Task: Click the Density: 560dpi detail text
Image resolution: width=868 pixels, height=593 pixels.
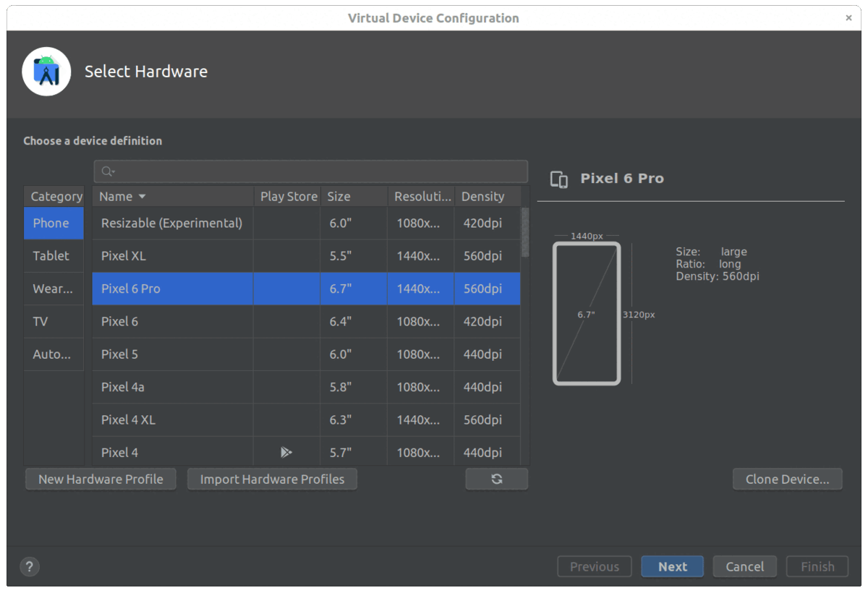Action: [x=718, y=276]
